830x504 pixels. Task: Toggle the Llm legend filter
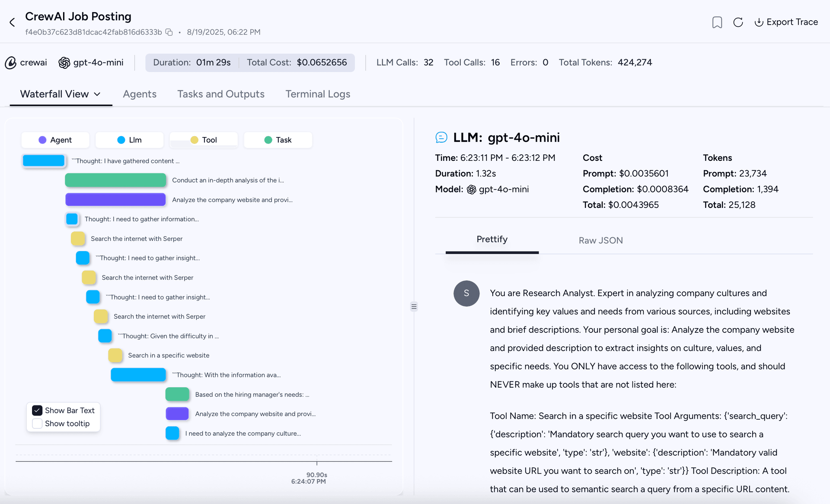click(x=130, y=140)
